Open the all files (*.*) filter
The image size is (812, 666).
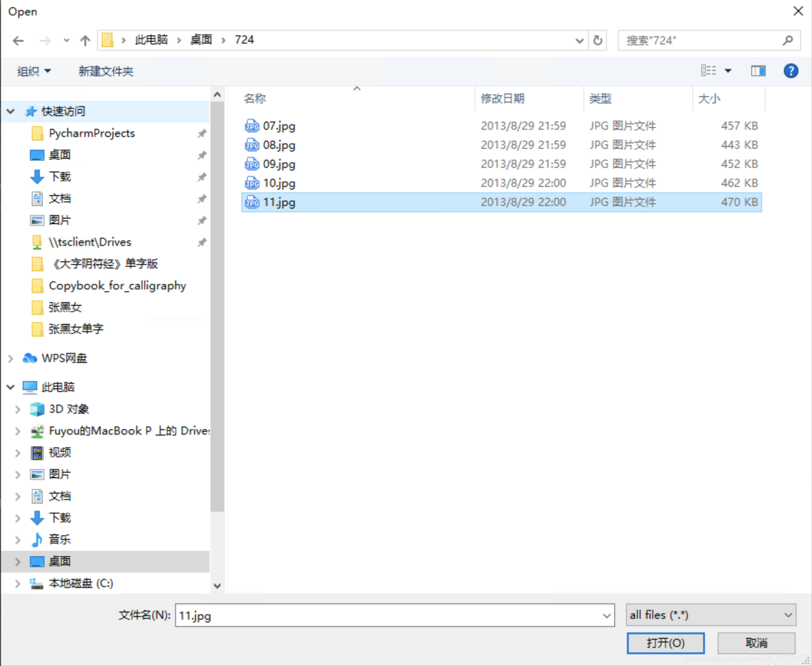711,615
